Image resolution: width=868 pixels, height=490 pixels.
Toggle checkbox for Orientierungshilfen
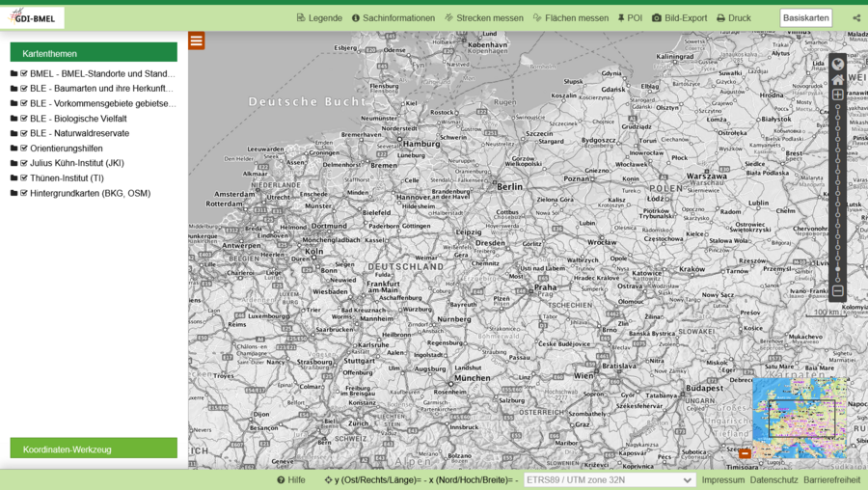point(24,148)
